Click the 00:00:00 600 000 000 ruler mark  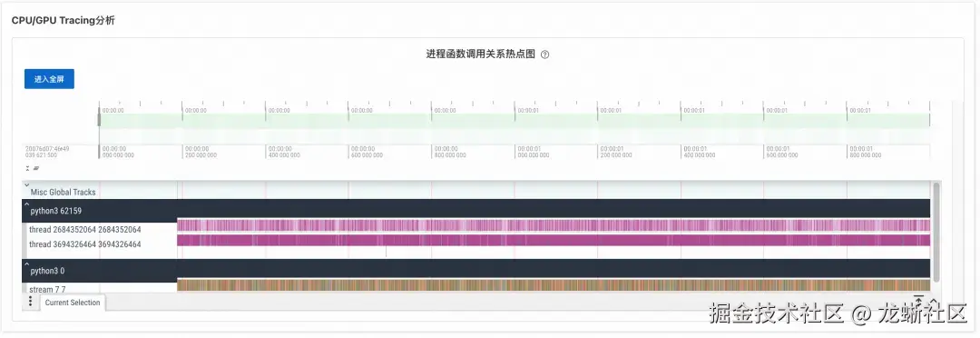[367, 152]
